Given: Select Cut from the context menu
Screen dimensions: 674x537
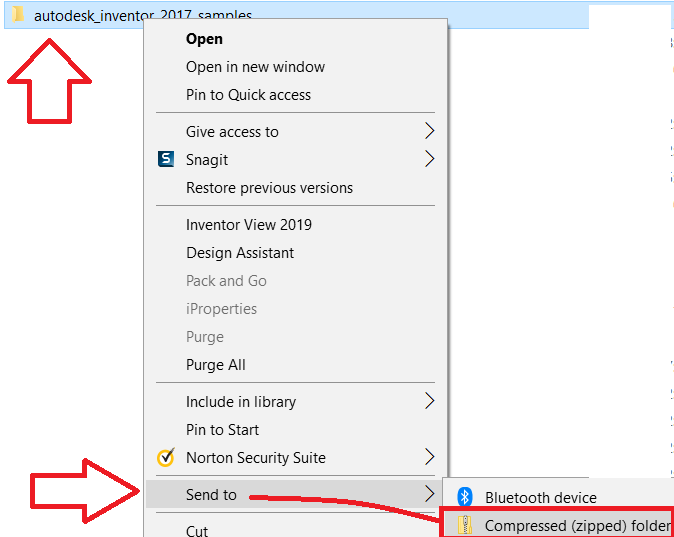Looking at the screenshot, I should [197, 530].
